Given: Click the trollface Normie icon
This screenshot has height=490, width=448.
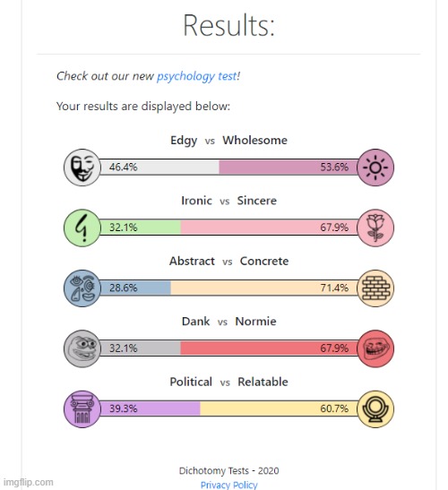Looking at the screenshot, I should [375, 348].
